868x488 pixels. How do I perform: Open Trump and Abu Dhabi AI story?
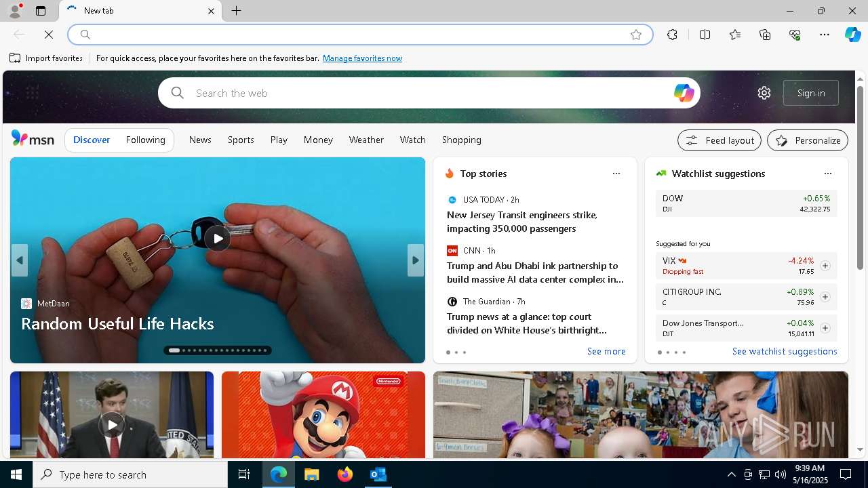535,272
